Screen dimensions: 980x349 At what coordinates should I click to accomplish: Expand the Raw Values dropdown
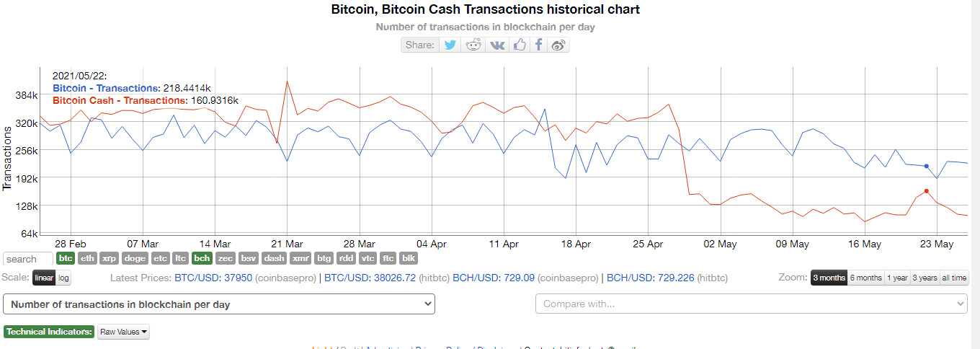123,332
